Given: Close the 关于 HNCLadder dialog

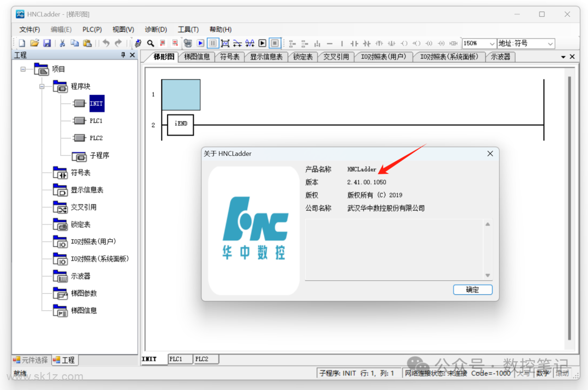Looking at the screenshot, I should pyautogui.click(x=490, y=154).
